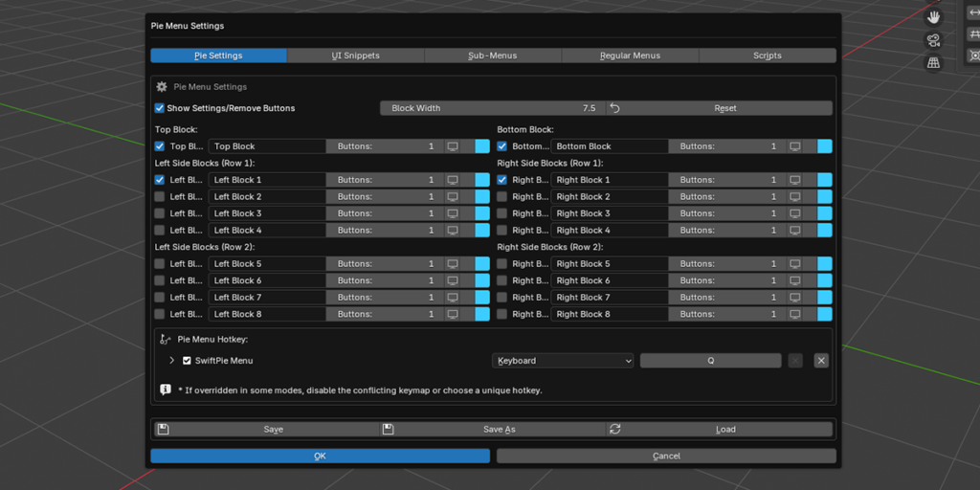The width and height of the screenshot is (980, 490).
Task: Toggle the camera view icon in viewport
Action: point(934,40)
